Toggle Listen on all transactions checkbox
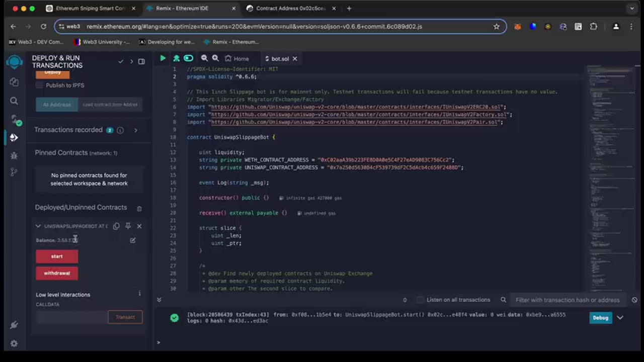 pyautogui.click(x=420, y=300)
